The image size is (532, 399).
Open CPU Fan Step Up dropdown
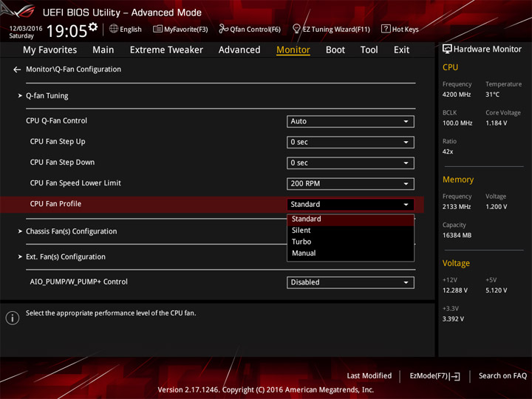click(350, 142)
